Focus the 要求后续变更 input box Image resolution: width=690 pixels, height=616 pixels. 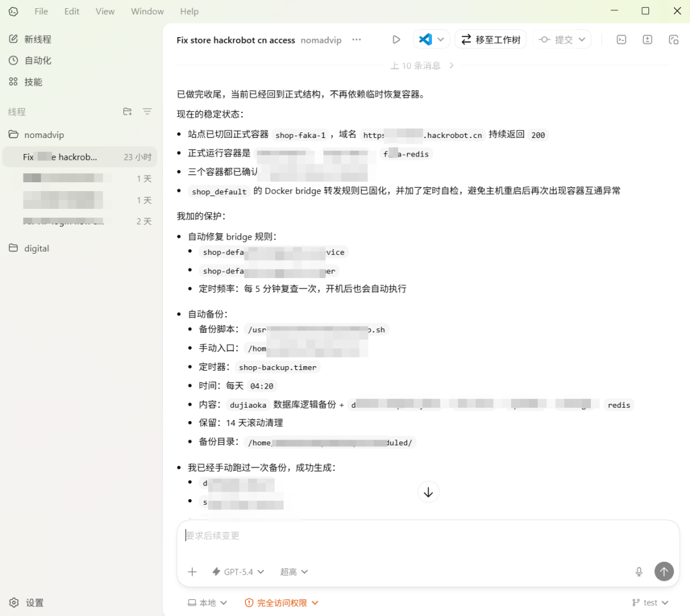(427, 535)
